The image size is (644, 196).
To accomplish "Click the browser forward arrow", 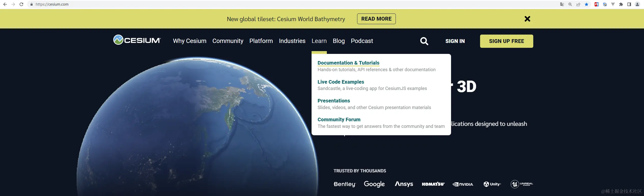I will click(13, 4).
